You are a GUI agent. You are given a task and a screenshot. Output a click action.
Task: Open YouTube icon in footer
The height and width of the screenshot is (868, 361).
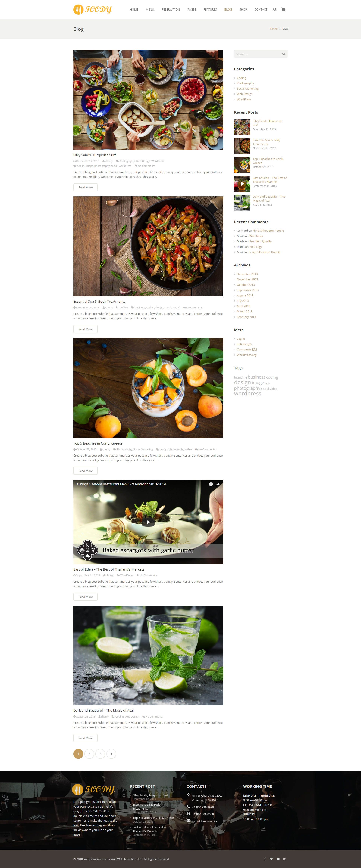pyautogui.click(x=278, y=859)
